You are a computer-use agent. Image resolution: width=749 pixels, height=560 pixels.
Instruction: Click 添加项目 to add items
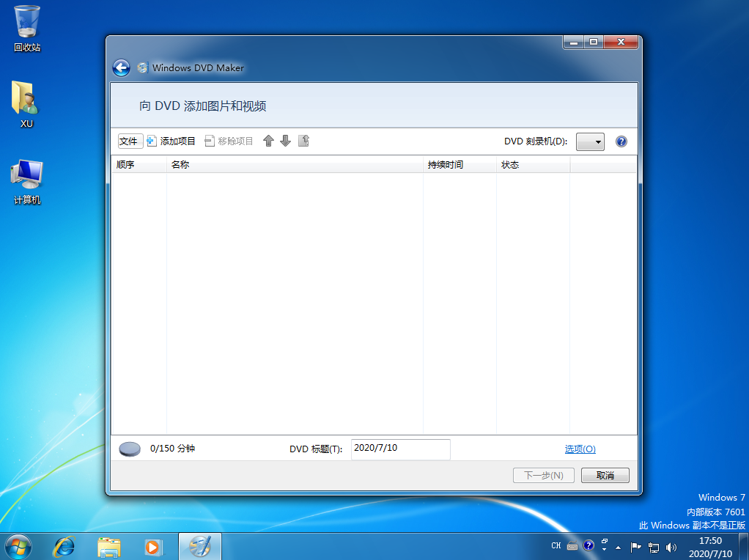[x=171, y=141]
